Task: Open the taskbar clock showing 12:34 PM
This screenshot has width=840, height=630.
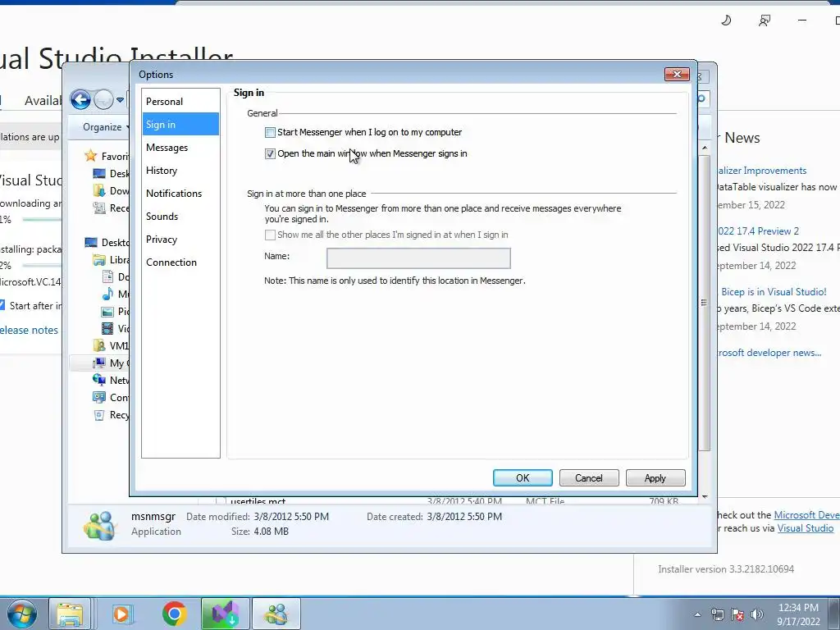Action: [x=798, y=614]
